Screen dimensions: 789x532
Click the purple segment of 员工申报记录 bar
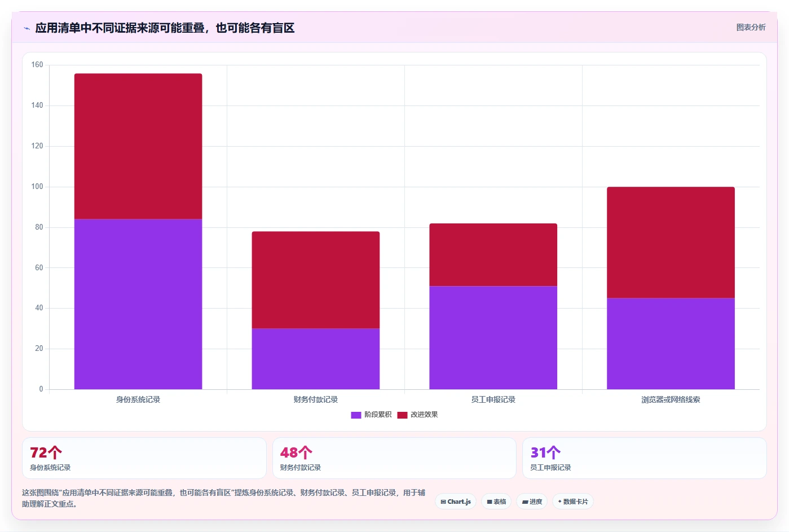493,337
